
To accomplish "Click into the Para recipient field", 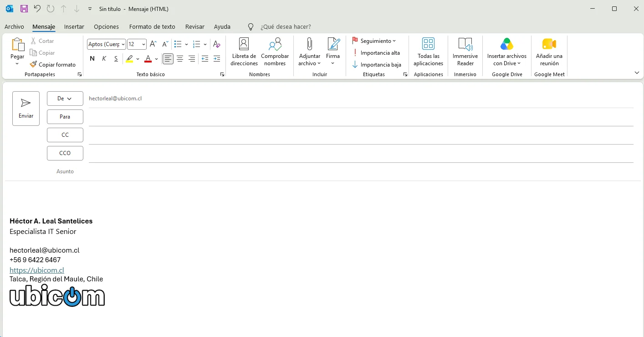I will click(361, 117).
